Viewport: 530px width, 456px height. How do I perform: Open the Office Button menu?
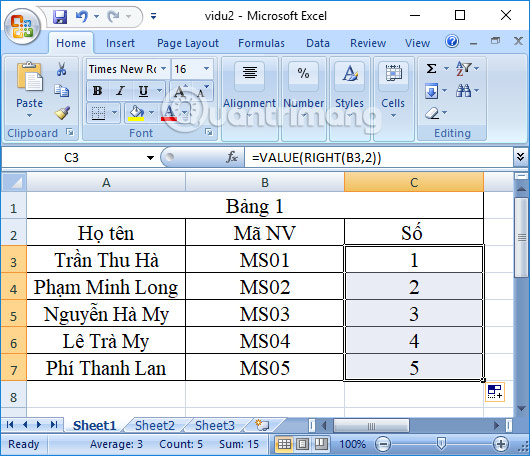22,27
